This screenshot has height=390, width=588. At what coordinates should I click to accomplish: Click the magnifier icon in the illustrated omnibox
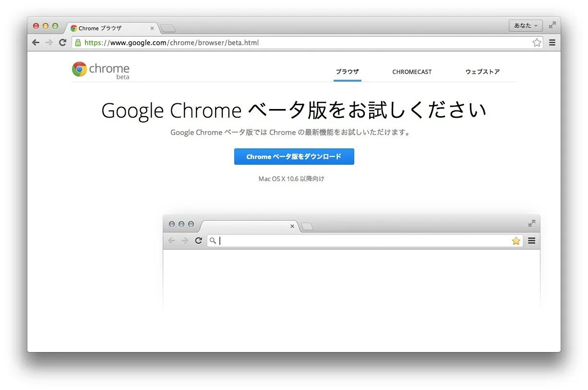click(213, 241)
